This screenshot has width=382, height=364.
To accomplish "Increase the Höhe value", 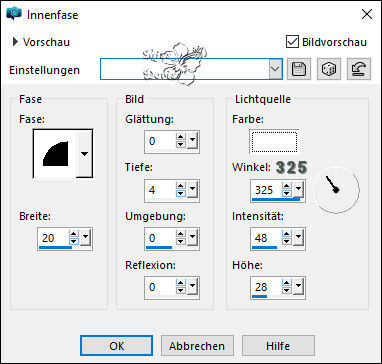I will pyautogui.click(x=286, y=283).
